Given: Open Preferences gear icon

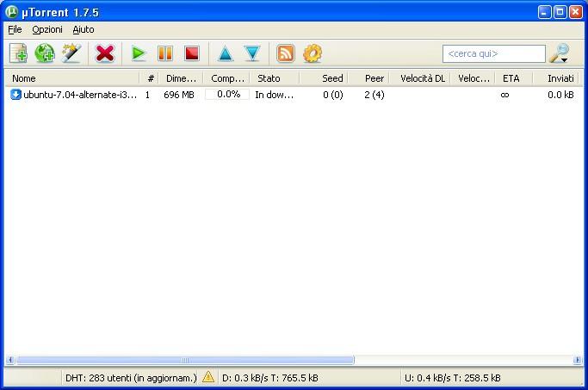Looking at the screenshot, I should tap(313, 53).
